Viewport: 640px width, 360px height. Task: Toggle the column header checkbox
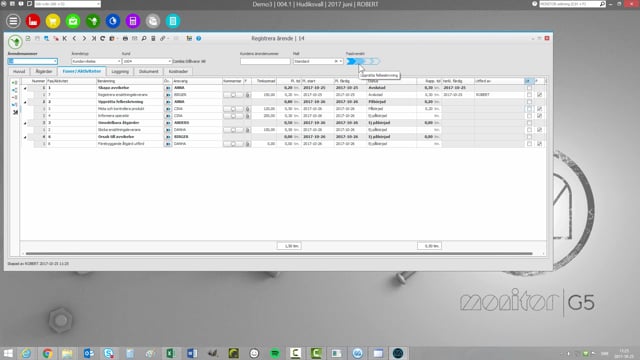527,81
